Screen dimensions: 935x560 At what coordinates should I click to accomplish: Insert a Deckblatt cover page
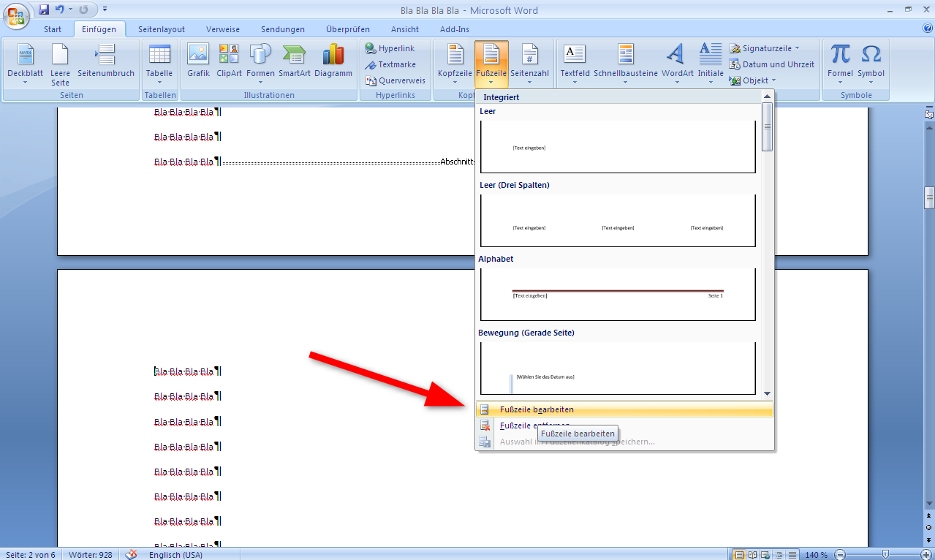tap(25, 63)
